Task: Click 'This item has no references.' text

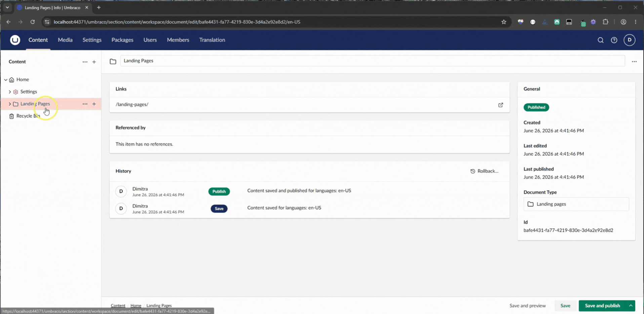Action: click(x=144, y=144)
